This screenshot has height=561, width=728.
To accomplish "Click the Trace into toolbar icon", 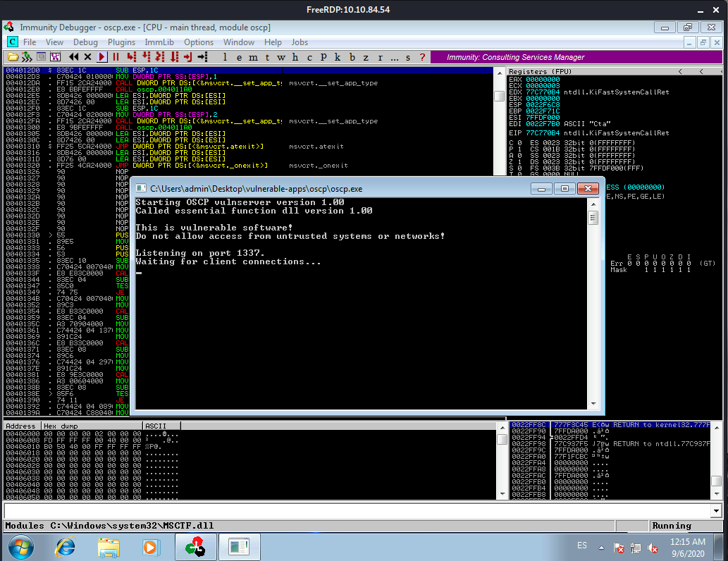I will tap(160, 57).
